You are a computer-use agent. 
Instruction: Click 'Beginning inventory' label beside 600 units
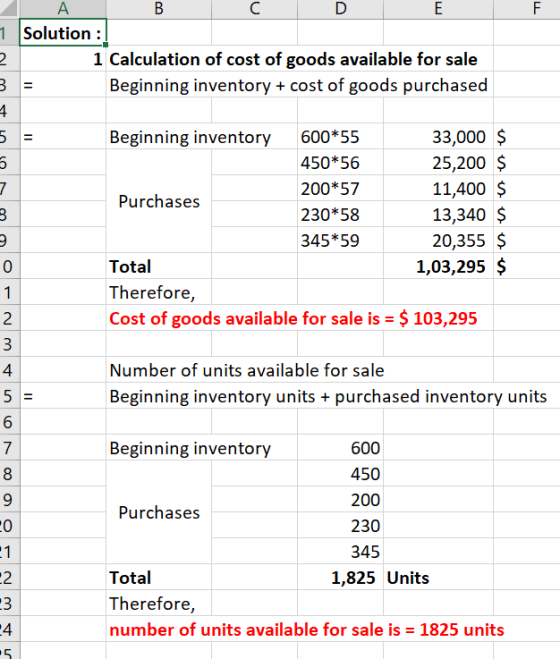(x=190, y=448)
